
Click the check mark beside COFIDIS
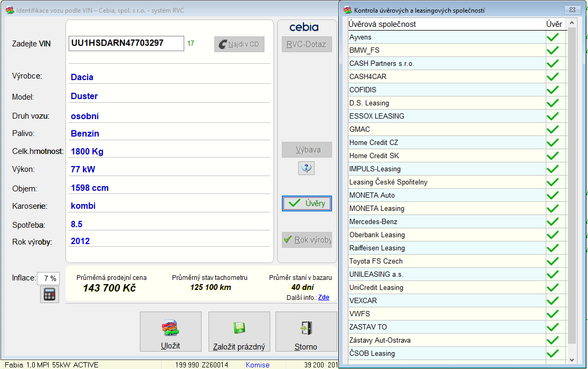click(553, 90)
